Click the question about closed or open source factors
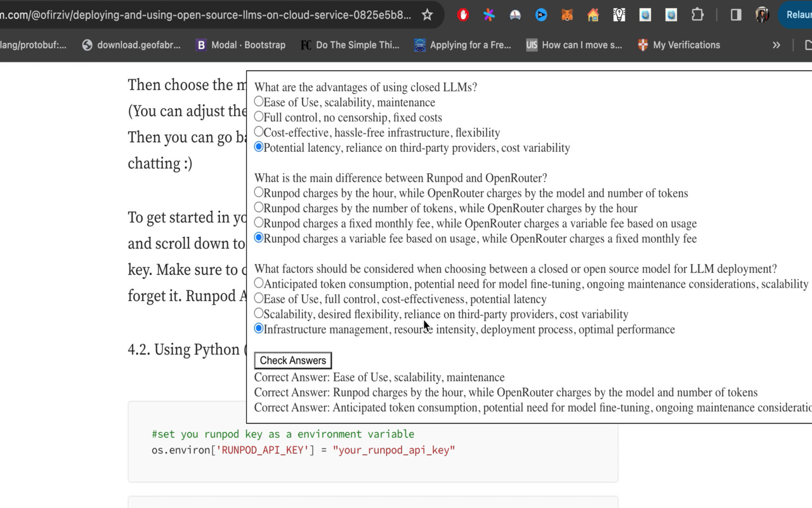 (515, 269)
